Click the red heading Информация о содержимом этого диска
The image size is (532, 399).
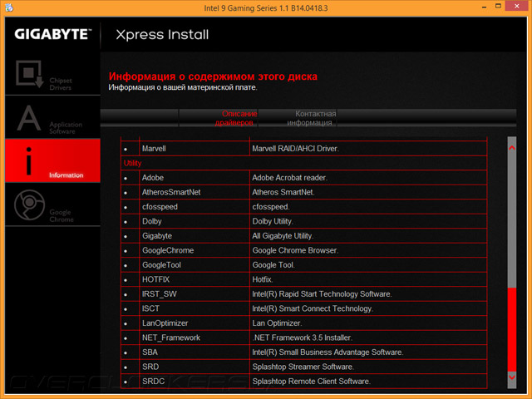point(213,76)
